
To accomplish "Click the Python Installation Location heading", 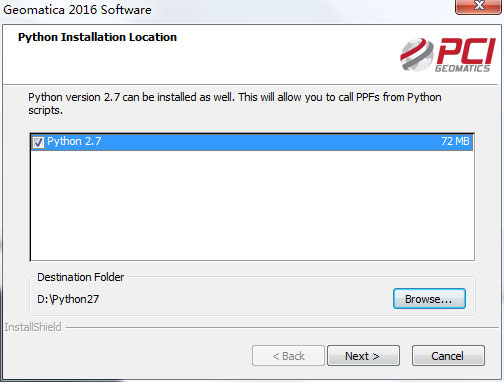I will [97, 37].
